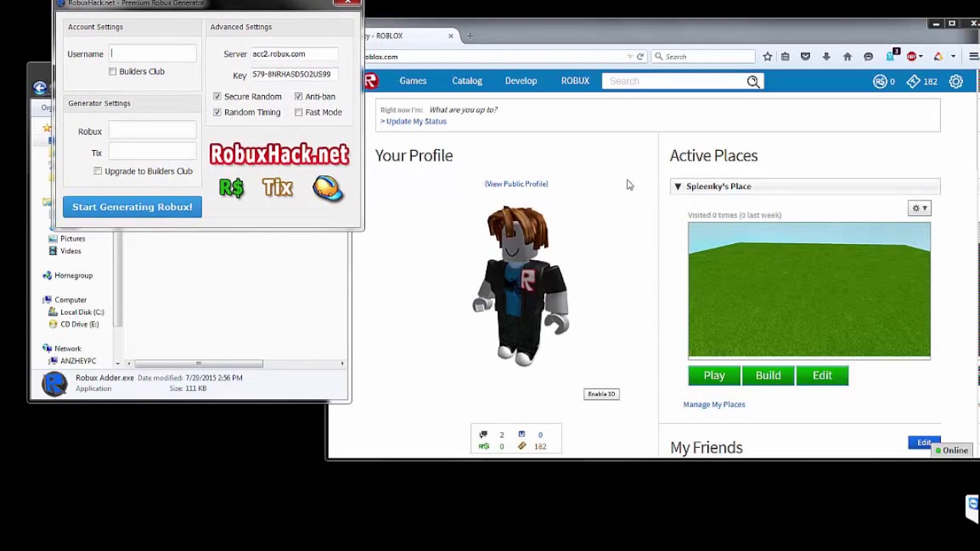This screenshot has height=551, width=980.
Task: Open View Public Profile link
Action: pos(516,184)
